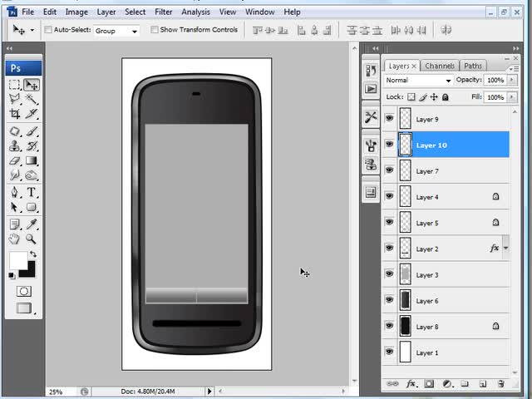Select the Rectangular Marquee tool
Viewport: 532px width, 399px height.
coord(15,85)
